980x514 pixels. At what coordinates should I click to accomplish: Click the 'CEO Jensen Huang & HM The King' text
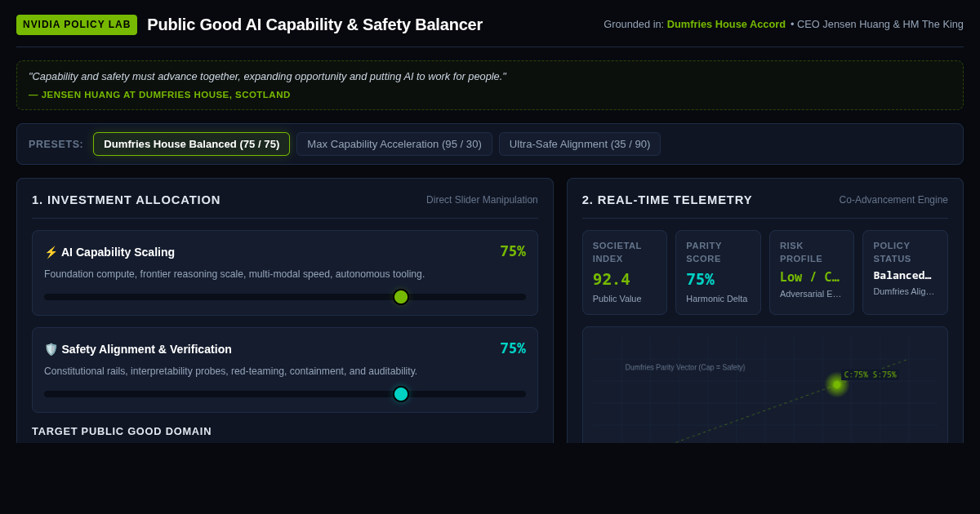tap(880, 24)
